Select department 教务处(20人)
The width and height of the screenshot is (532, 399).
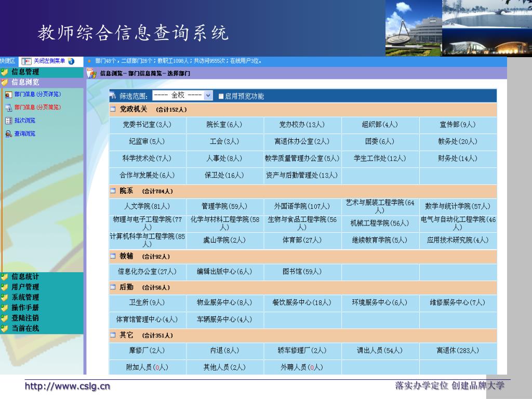(x=458, y=141)
